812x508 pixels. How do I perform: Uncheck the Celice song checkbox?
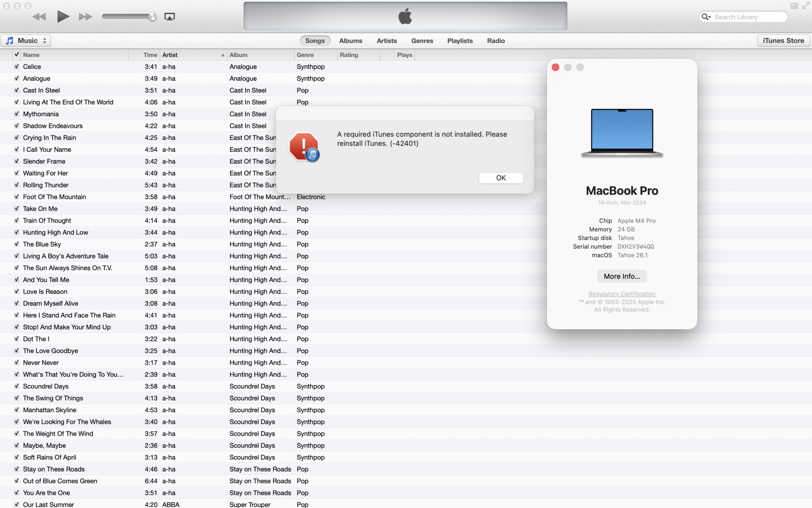pos(17,67)
